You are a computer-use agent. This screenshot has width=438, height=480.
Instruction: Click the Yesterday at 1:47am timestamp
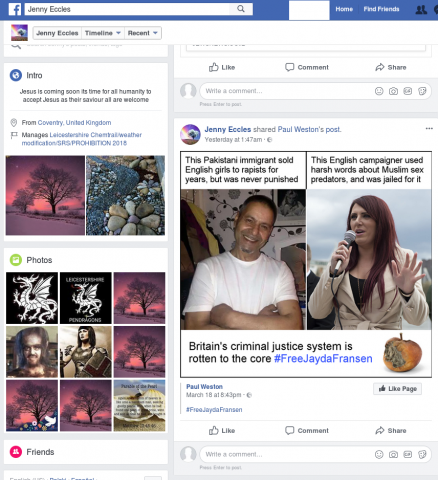tap(233, 140)
